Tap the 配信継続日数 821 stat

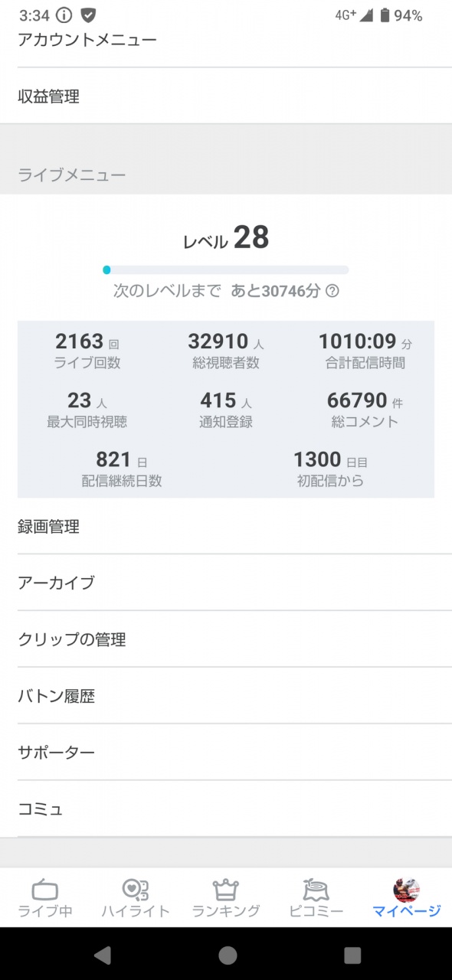pos(122,469)
